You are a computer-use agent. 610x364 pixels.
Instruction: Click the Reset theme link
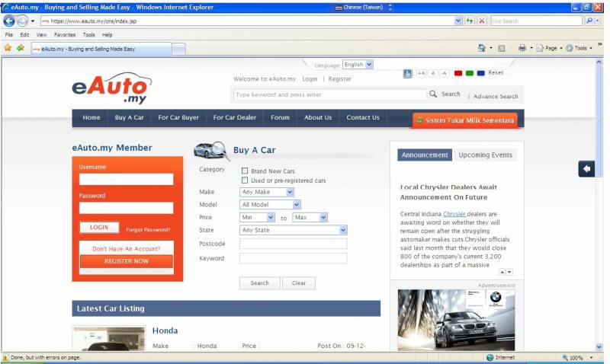(x=496, y=72)
